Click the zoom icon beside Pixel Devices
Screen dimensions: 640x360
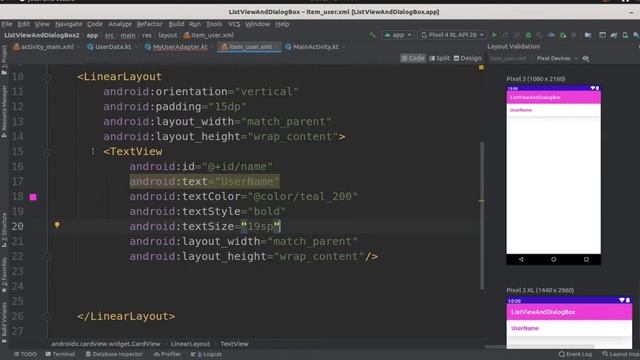(586, 58)
